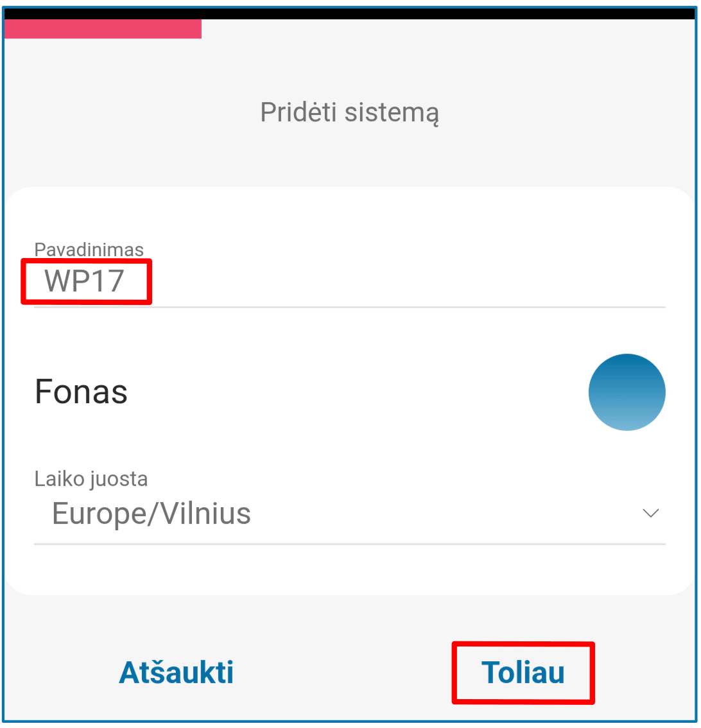
Task: Click the pink progress bar at top
Action: (103, 29)
